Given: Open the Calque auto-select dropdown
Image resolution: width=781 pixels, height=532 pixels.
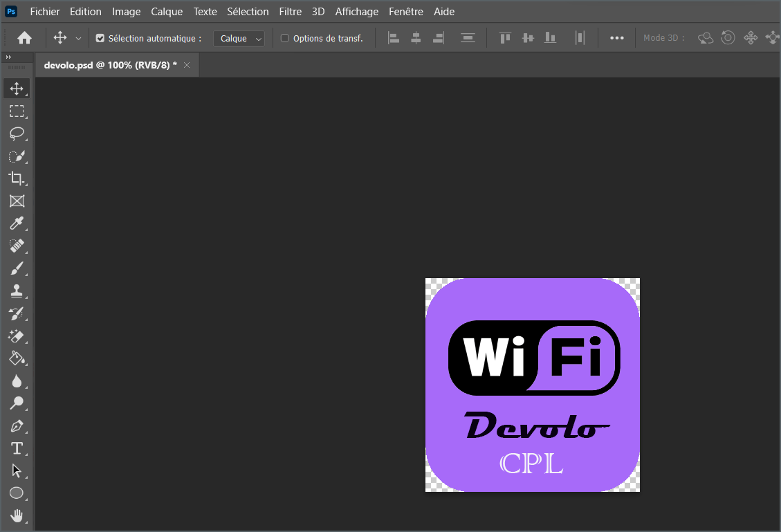Looking at the screenshot, I should point(239,38).
